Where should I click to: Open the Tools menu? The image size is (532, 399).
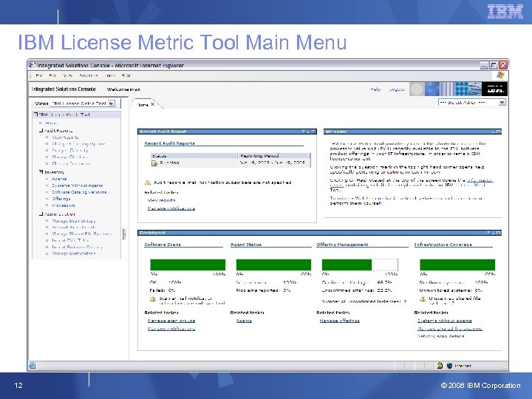point(111,75)
